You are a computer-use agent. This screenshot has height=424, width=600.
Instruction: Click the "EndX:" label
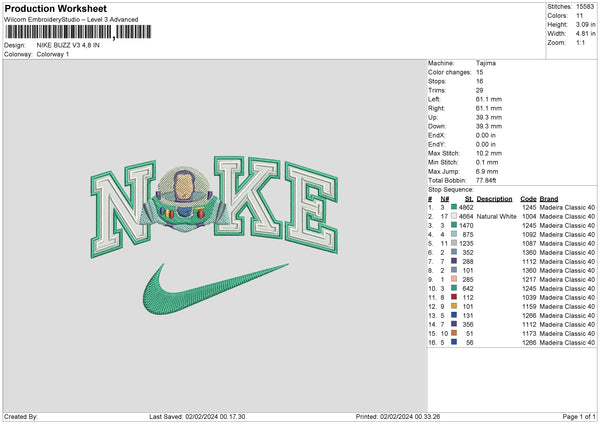click(x=437, y=135)
